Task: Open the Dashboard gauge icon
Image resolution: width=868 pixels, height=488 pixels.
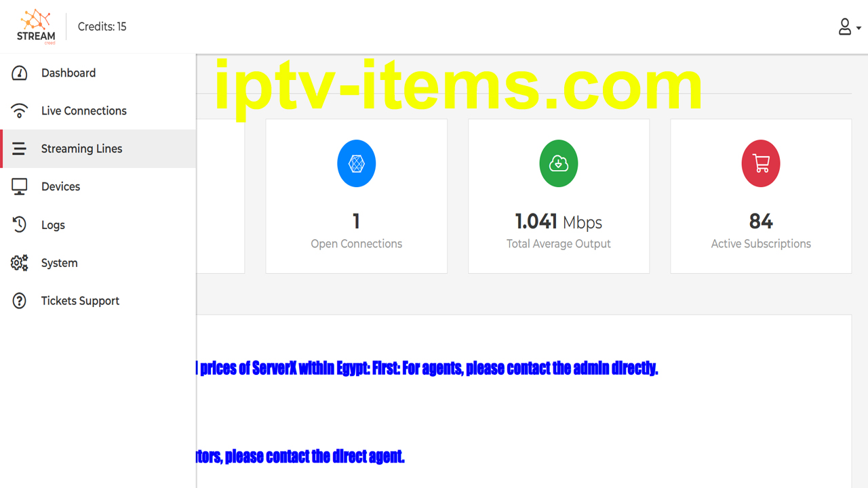Action: pos(20,73)
